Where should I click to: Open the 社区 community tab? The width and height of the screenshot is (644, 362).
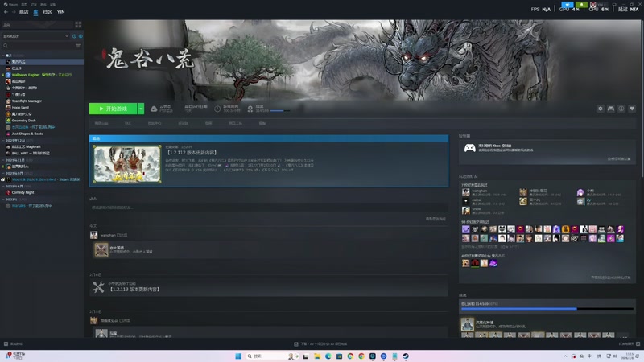(47, 12)
